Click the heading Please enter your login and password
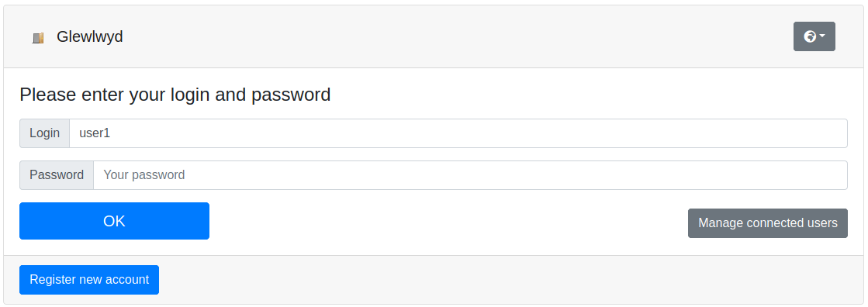The width and height of the screenshot is (868, 307). tap(175, 95)
